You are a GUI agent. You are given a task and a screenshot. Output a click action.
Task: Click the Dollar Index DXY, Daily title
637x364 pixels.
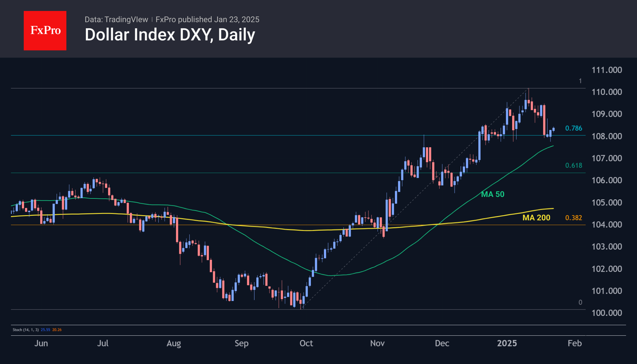point(170,35)
